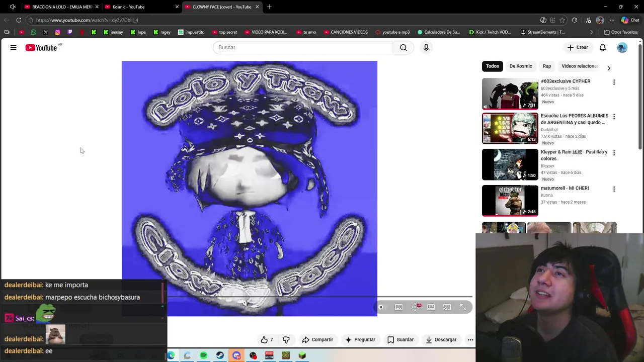The image size is (644, 362).
Task: Cast the video to a device
Action: (447, 307)
